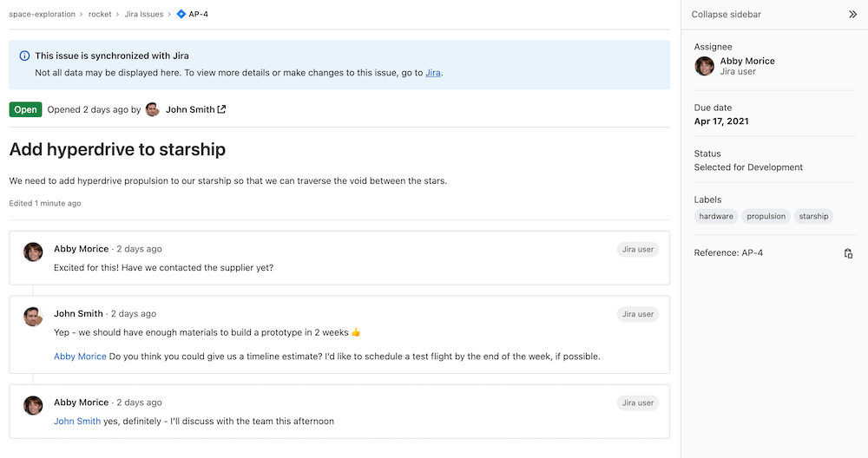Select the starship label
868x458 pixels.
[813, 217]
